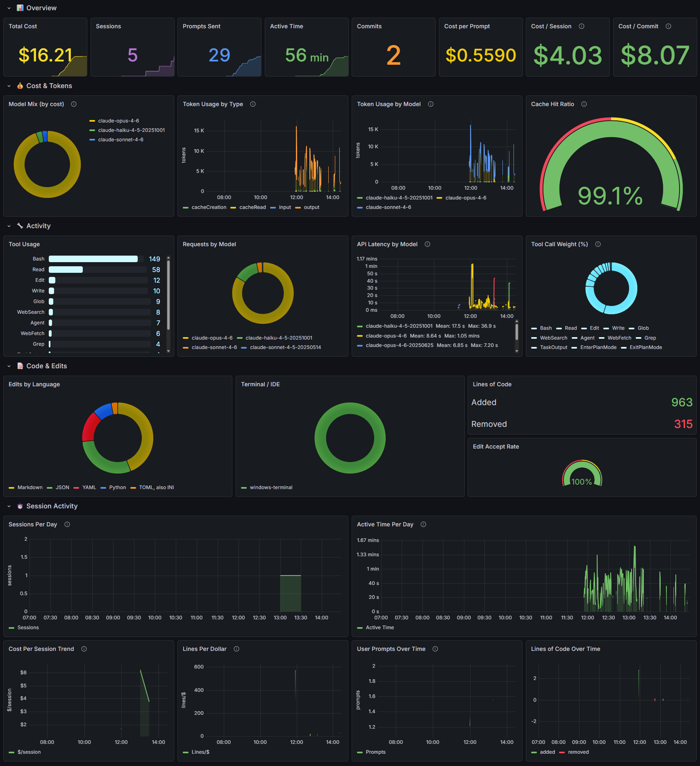Click the info icon on API Latency by Model
Screen dimensions: 700x766
coord(427,244)
